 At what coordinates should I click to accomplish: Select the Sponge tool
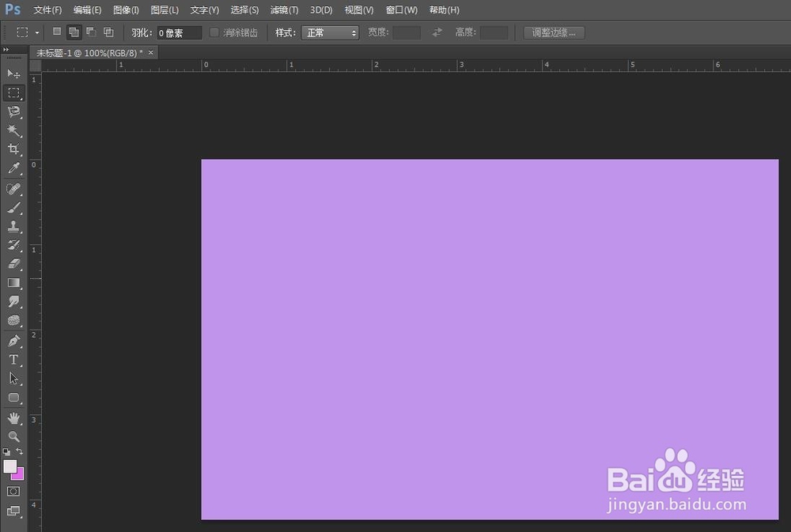coord(13,321)
